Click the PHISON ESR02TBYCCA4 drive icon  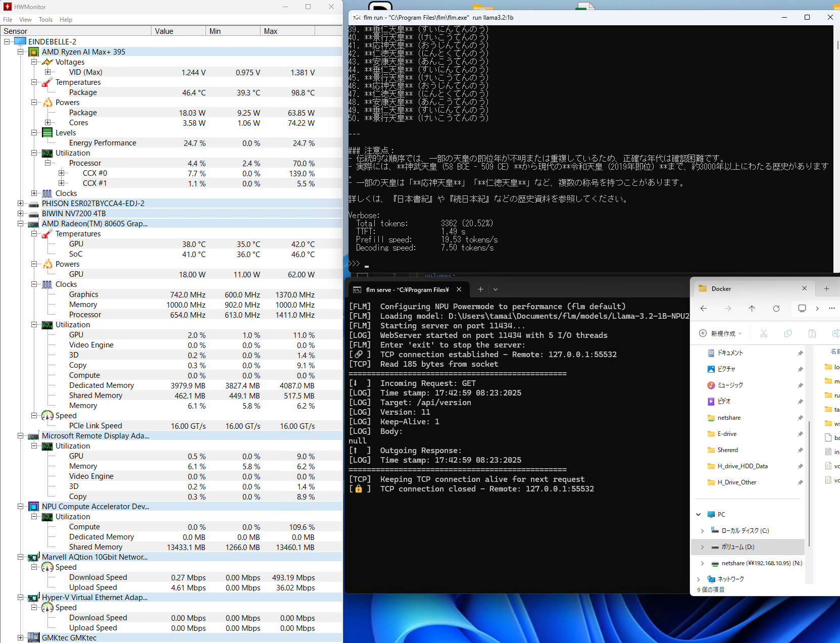tap(34, 204)
